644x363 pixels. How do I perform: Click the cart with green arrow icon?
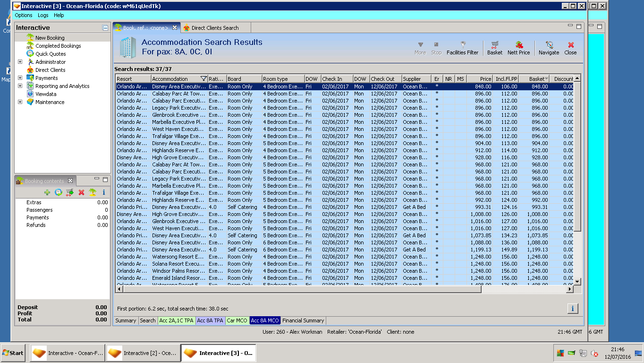point(69,192)
